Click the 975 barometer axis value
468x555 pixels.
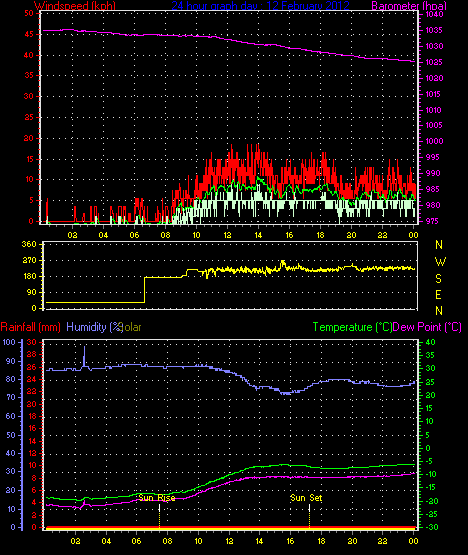pos(432,221)
